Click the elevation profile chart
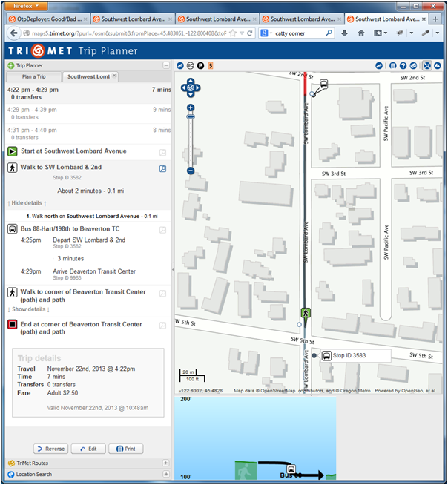The height and width of the screenshot is (485, 448). pos(255,438)
